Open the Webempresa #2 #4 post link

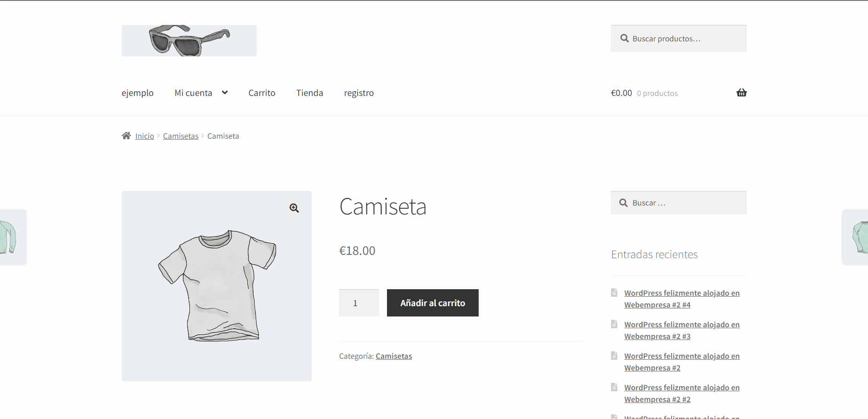coord(681,299)
